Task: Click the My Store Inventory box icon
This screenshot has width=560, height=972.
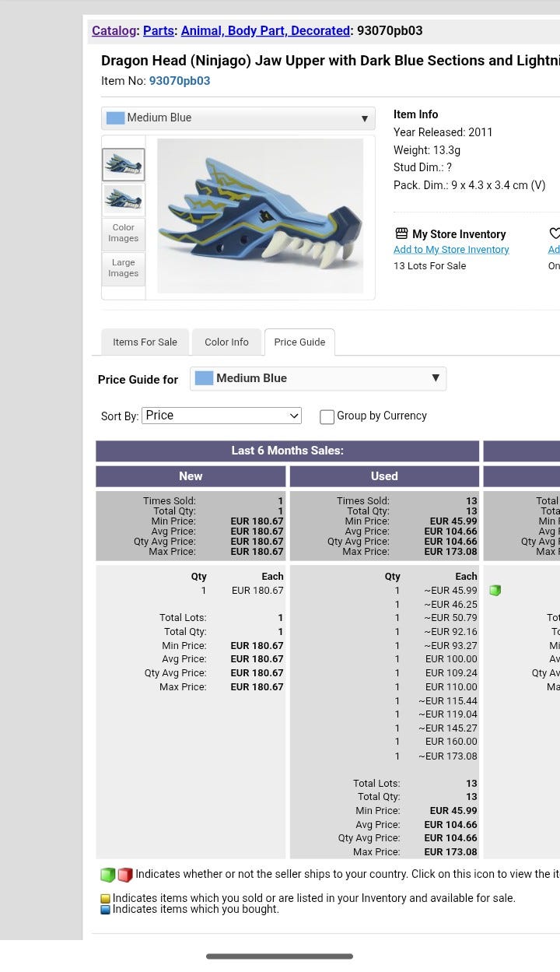Action: click(401, 233)
